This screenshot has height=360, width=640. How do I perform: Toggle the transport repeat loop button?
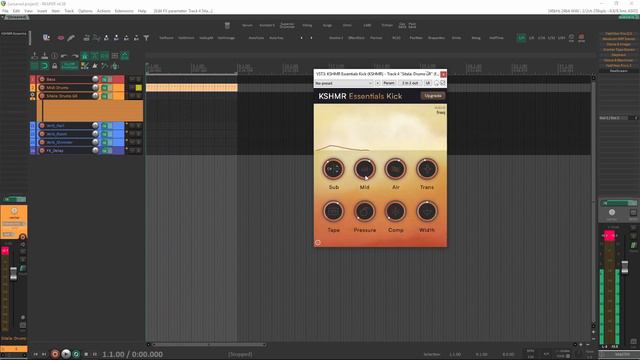[x=76, y=354]
